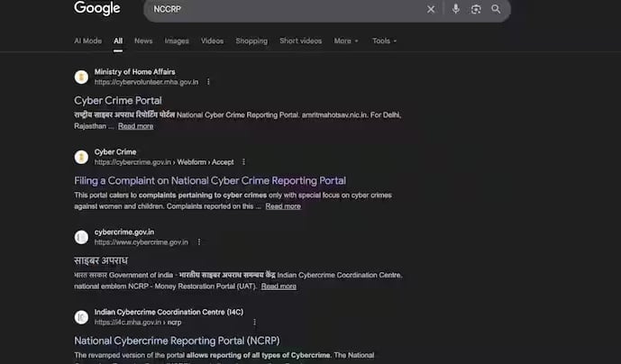Click Read more under साइबर अपराध snippet
Viewport: 621px width, 364px height.
279,287
